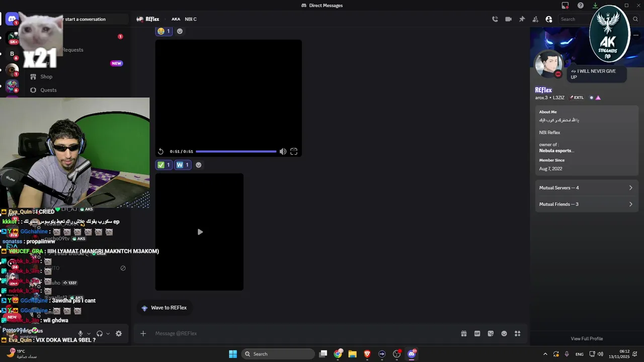Toggle the laughing emoji reaction

point(164,31)
